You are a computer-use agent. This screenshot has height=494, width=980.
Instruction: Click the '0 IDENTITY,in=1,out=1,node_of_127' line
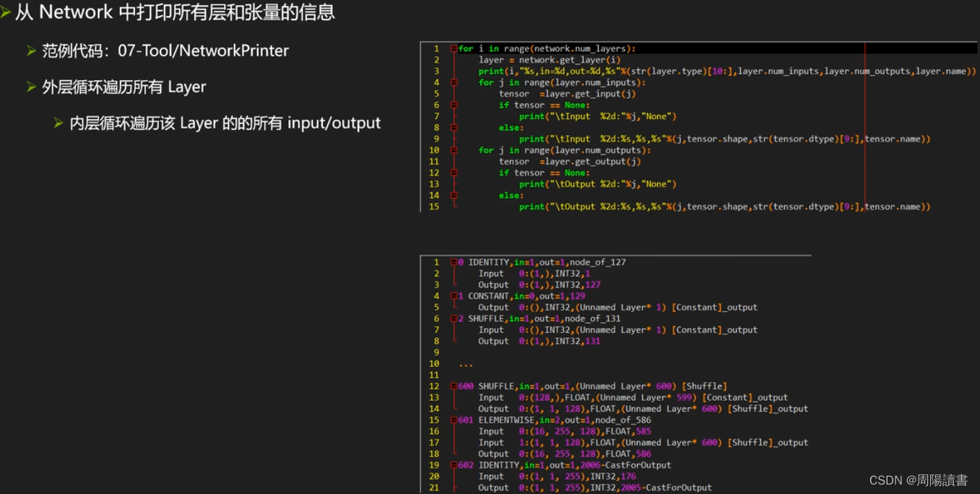click(542, 262)
